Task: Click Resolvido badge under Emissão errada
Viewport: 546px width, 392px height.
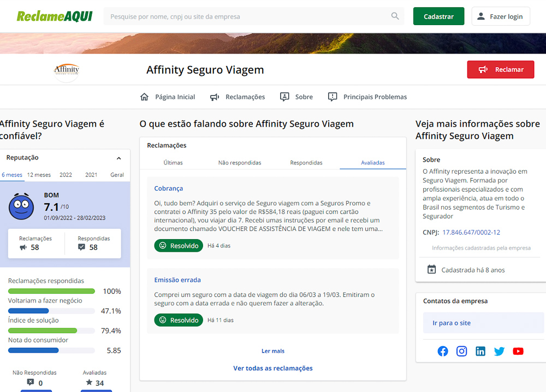Action: (x=179, y=320)
